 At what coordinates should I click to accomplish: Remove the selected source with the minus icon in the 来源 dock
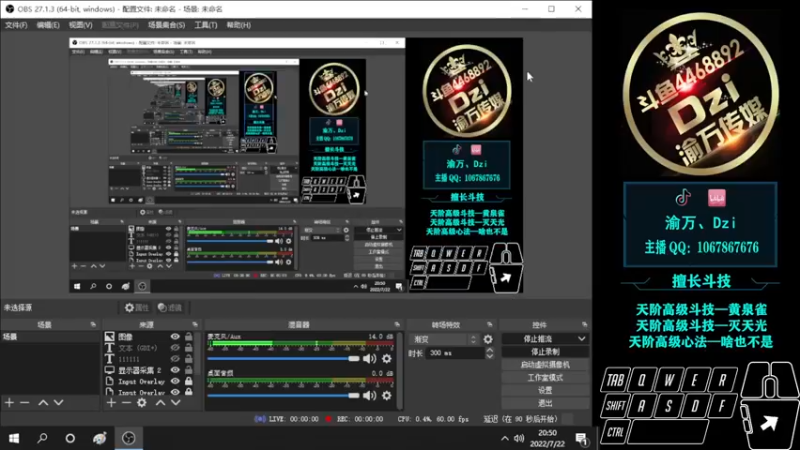[x=127, y=403]
